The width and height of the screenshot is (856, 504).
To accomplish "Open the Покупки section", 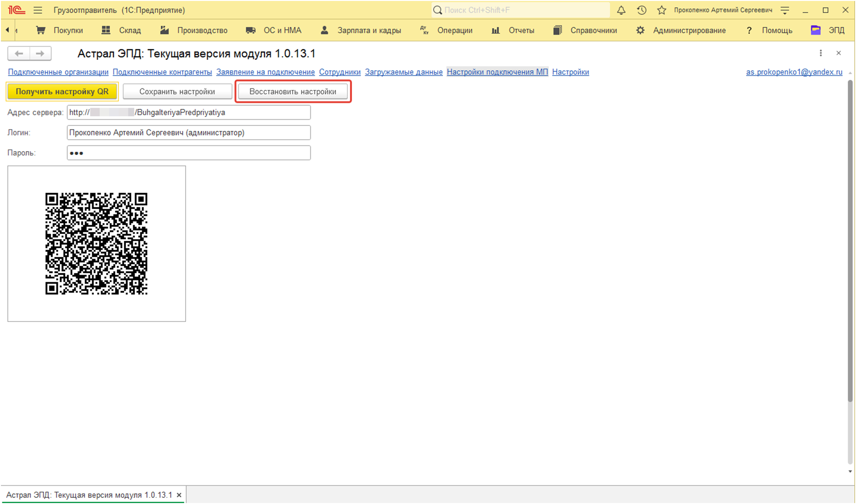I will tap(68, 30).
